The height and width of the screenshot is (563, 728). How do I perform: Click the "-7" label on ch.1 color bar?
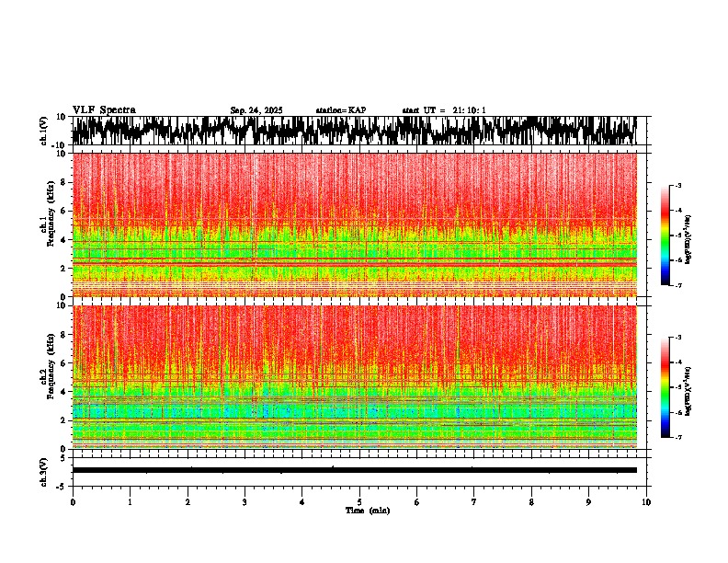pyautogui.click(x=677, y=285)
